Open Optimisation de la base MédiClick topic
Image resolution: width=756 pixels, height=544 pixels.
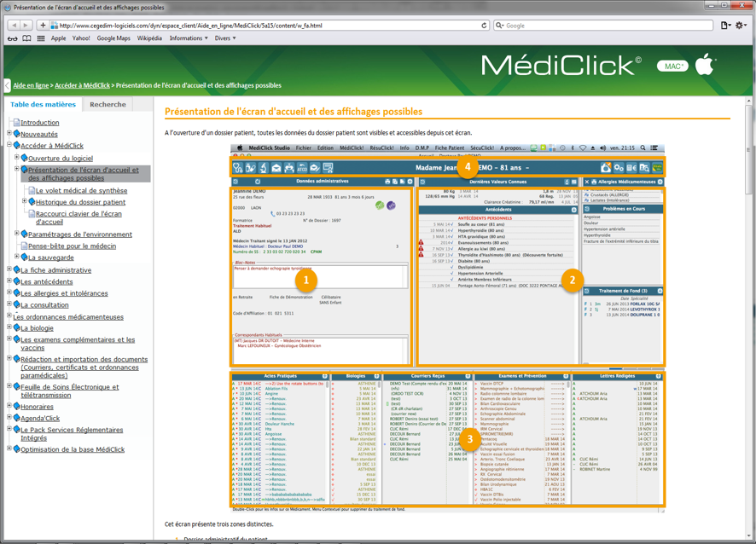click(x=73, y=449)
